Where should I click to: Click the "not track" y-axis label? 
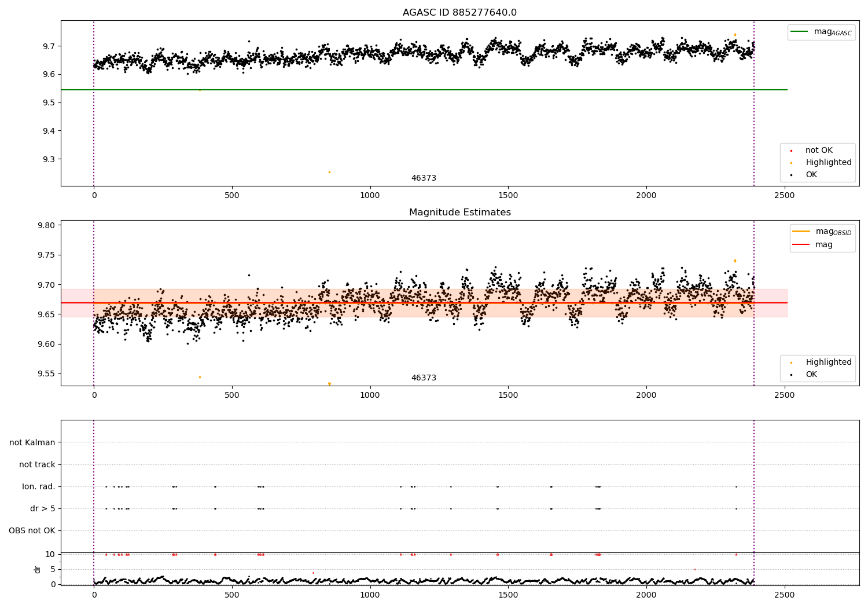coord(37,464)
